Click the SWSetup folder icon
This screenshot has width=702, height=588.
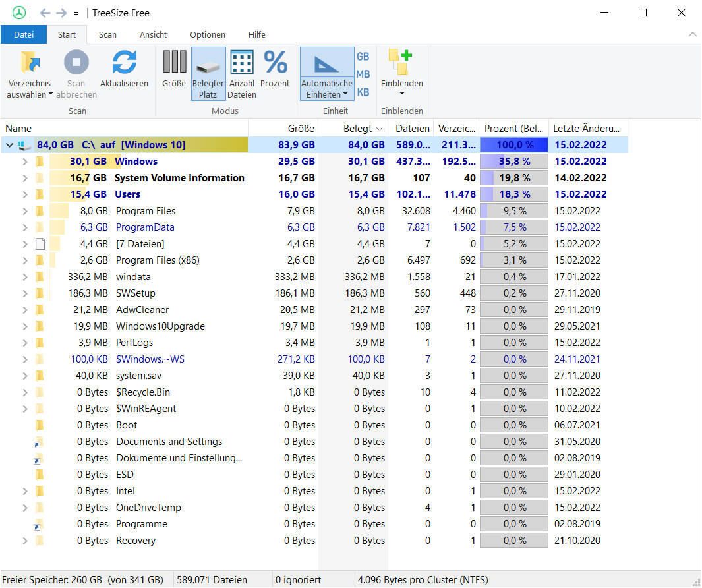[40, 293]
